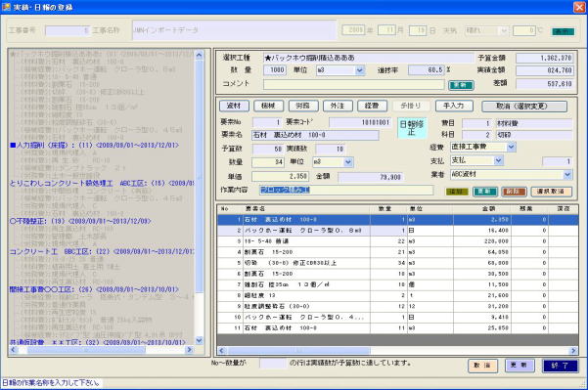
Task: Click the 資材 category button
Action: point(234,106)
